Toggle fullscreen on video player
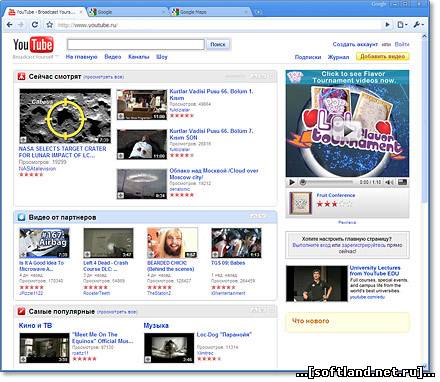Viewport: 440px width, 382px height. tap(402, 182)
